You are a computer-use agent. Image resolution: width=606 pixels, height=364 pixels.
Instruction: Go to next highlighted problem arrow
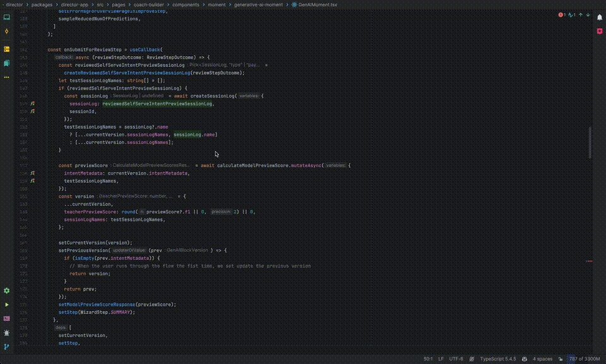click(588, 15)
